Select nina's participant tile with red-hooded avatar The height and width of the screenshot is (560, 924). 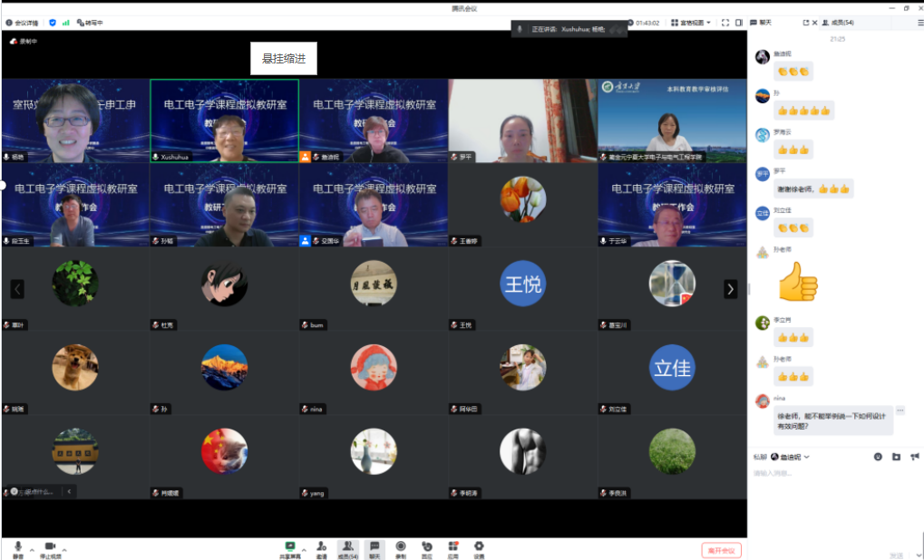tap(374, 372)
